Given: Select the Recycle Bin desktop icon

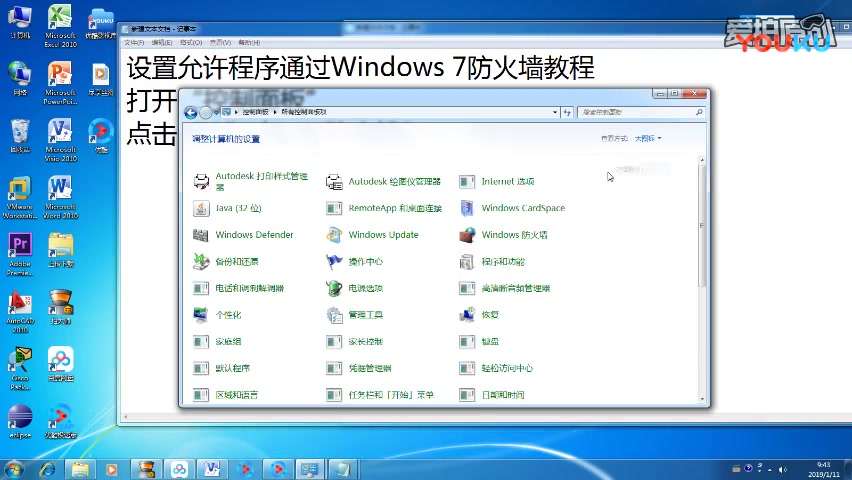Looking at the screenshot, I should (x=20, y=136).
